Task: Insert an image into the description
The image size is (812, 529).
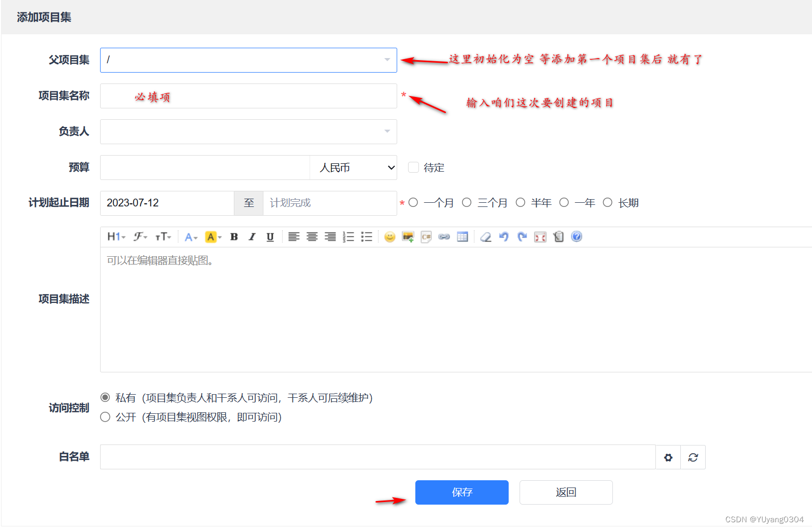Action: pos(408,237)
